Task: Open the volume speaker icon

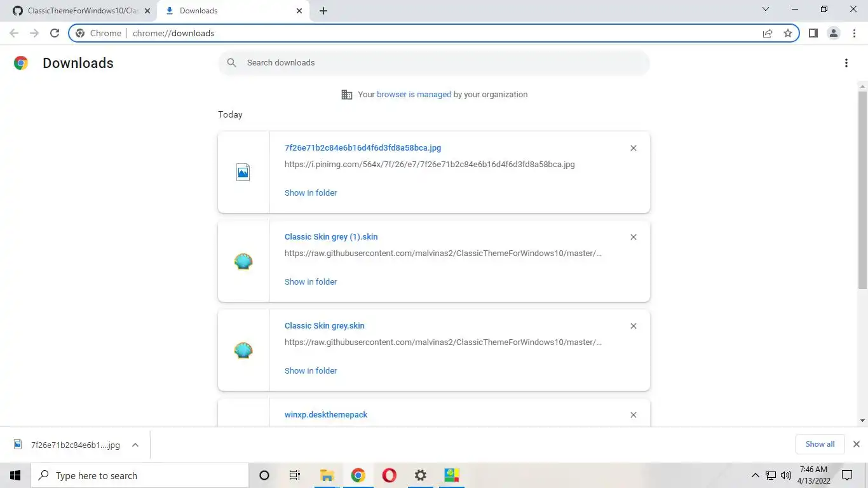Action: (x=786, y=475)
